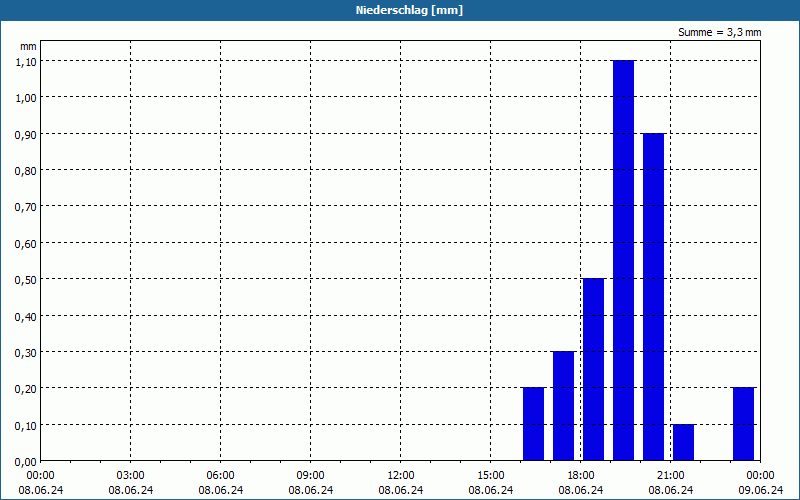Select the '21:00' time axis label
The width and height of the screenshot is (800, 500).
pos(670,476)
